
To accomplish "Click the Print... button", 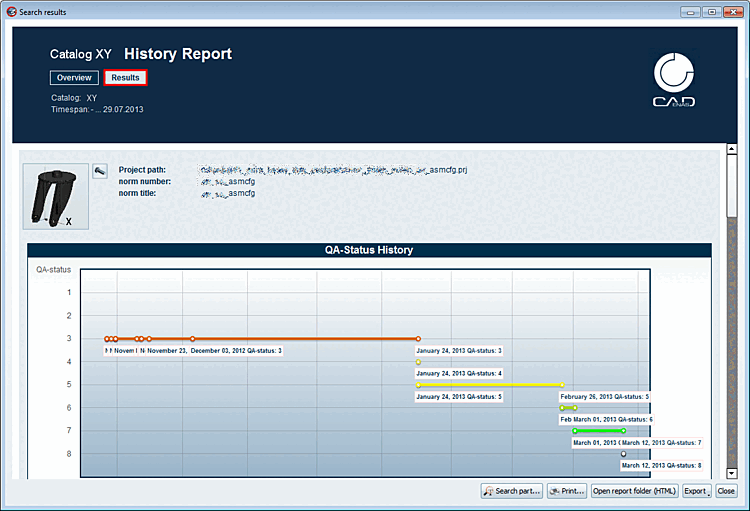I will pyautogui.click(x=567, y=491).
